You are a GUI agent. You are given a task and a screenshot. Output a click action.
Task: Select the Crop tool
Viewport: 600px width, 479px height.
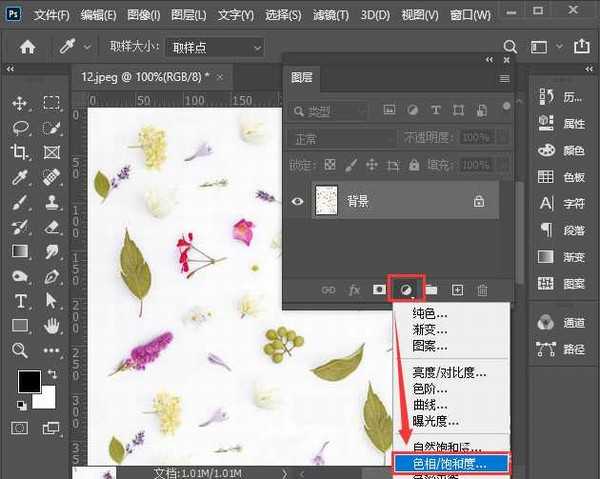[19, 152]
